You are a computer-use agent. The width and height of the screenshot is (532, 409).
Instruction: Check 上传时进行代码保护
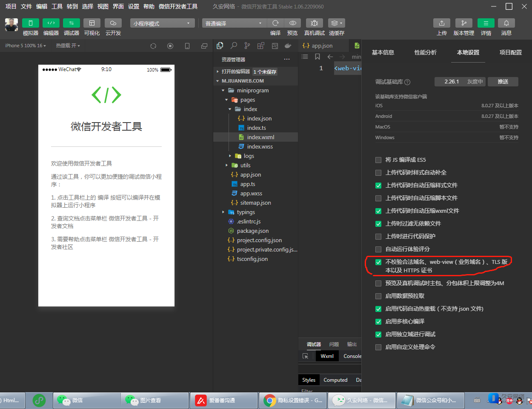[378, 237]
